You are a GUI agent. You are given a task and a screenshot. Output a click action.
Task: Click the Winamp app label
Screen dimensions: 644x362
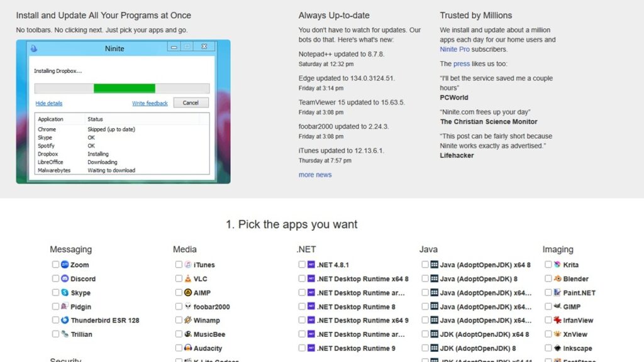tap(206, 320)
